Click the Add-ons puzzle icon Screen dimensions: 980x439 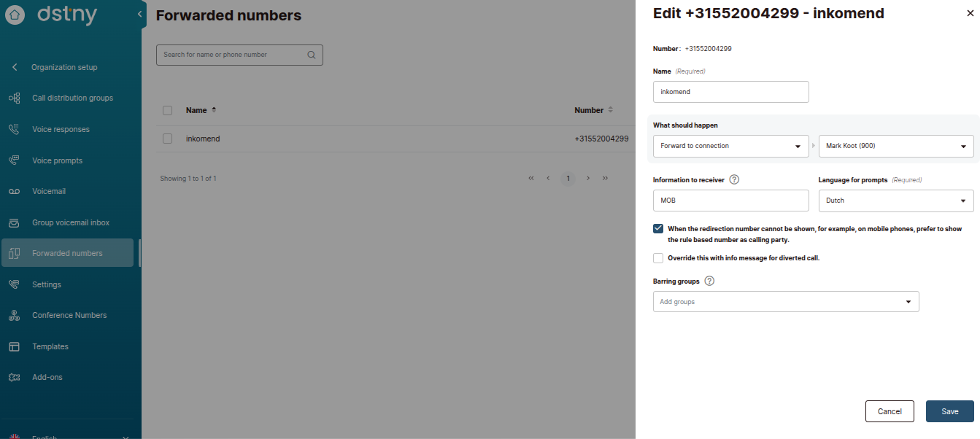coord(14,378)
